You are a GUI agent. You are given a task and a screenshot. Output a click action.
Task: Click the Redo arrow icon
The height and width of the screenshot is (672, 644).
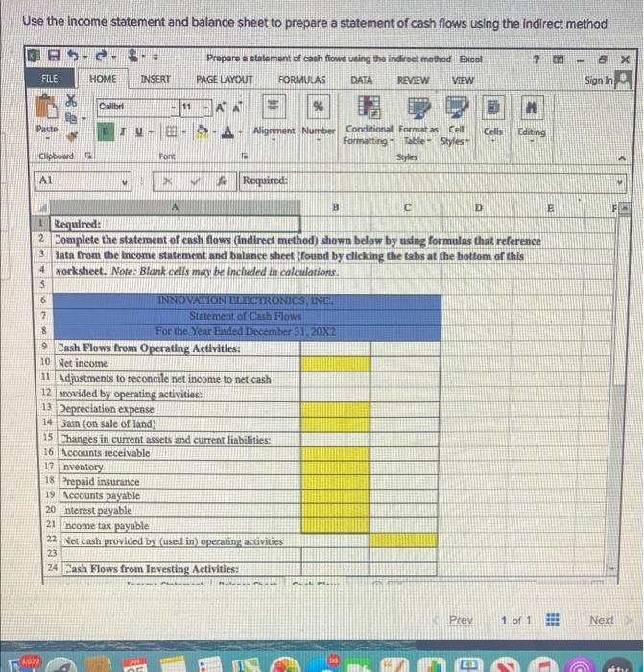point(101,56)
